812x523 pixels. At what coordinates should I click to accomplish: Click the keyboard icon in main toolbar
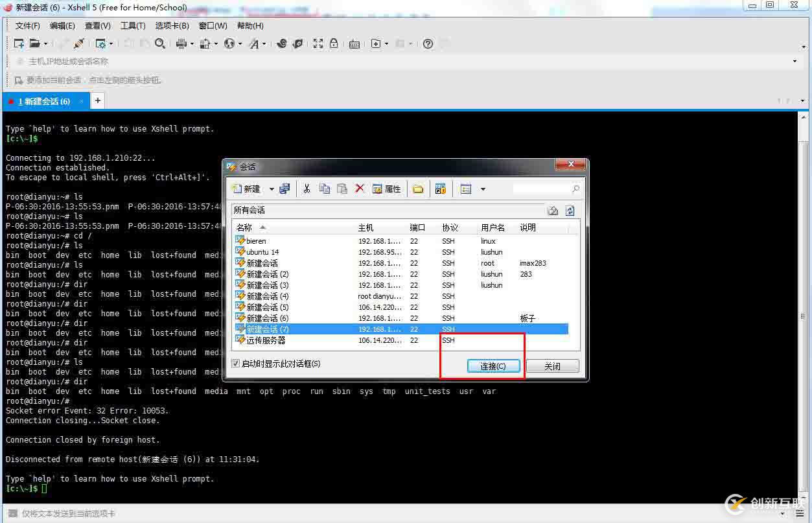tap(354, 43)
